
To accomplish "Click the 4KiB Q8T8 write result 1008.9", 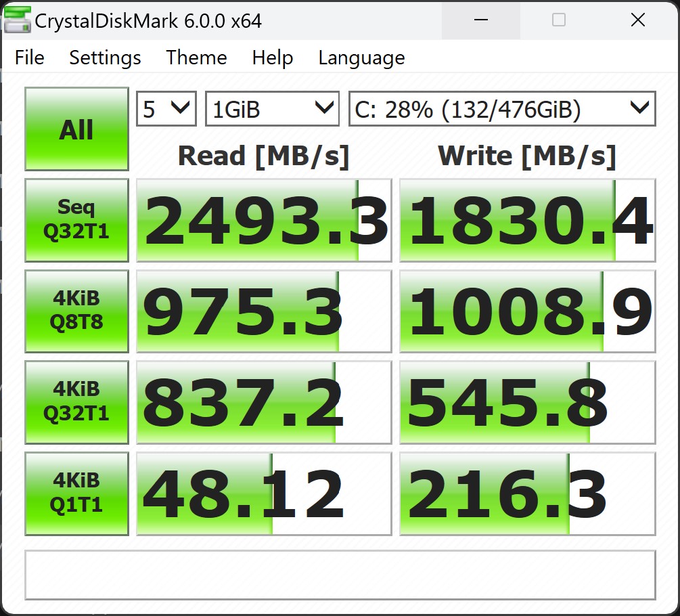I will (527, 311).
